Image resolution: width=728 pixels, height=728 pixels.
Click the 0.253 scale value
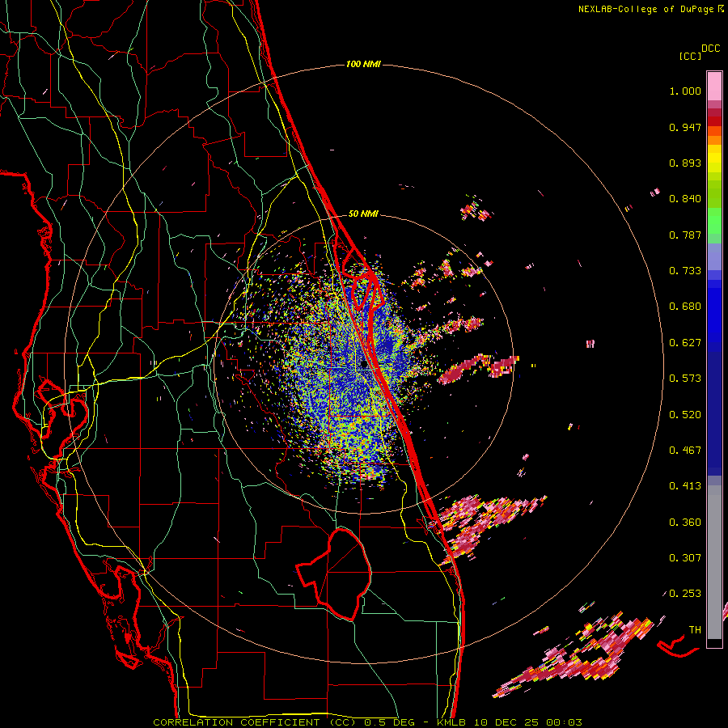coord(685,594)
